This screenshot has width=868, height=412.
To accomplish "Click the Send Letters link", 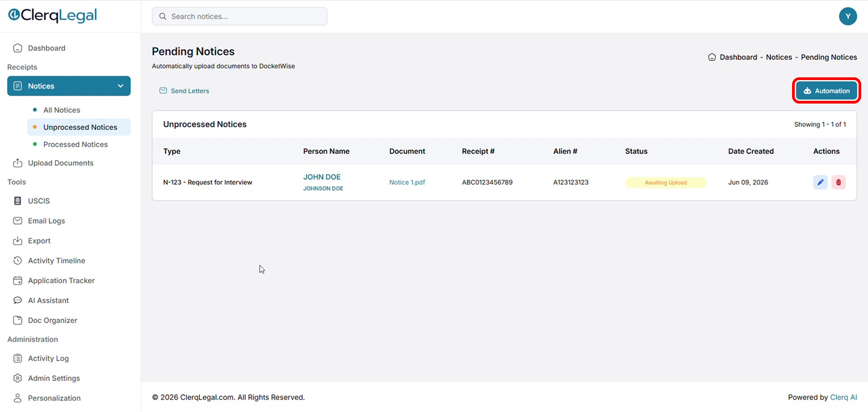I will pos(190,91).
